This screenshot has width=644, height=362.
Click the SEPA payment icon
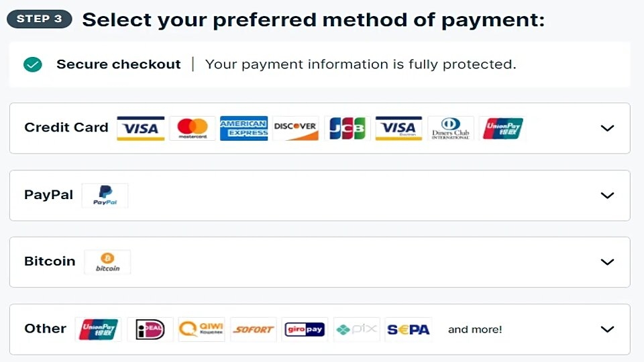tap(409, 329)
